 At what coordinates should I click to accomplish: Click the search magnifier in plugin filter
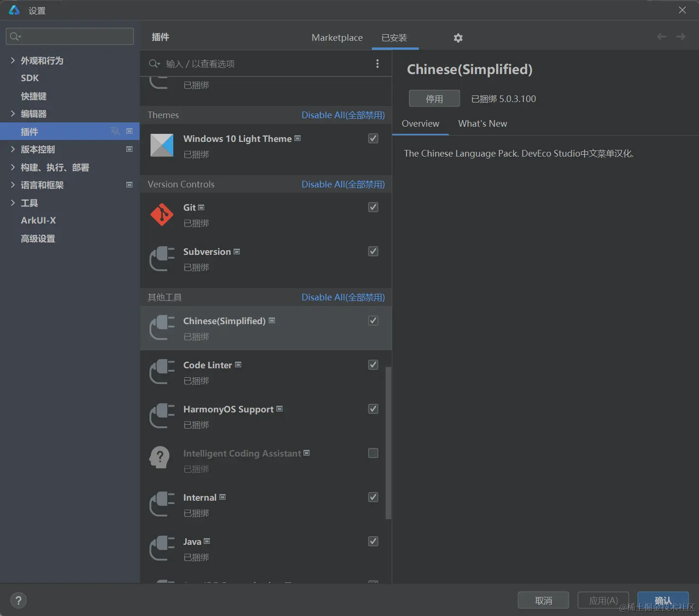pyautogui.click(x=154, y=64)
